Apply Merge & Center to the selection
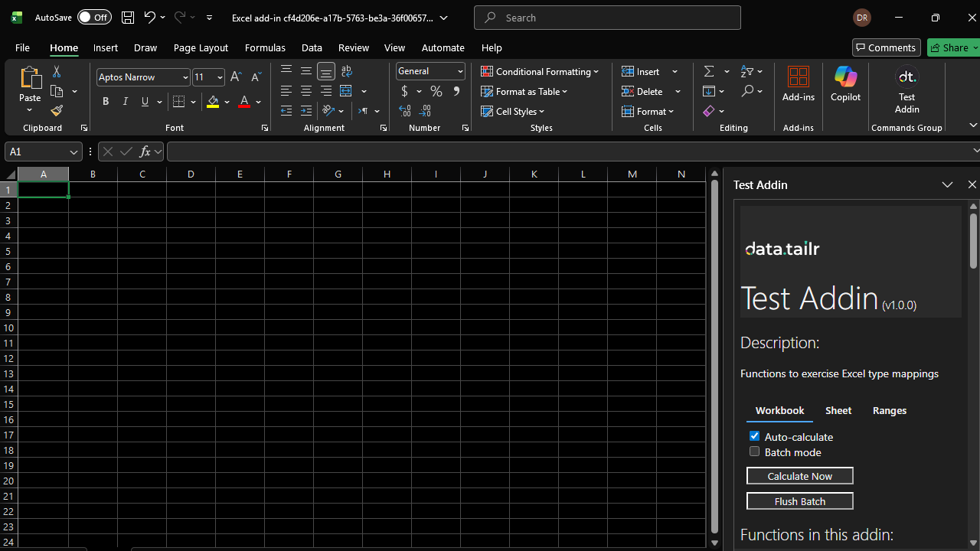980x551 pixels. point(345,90)
